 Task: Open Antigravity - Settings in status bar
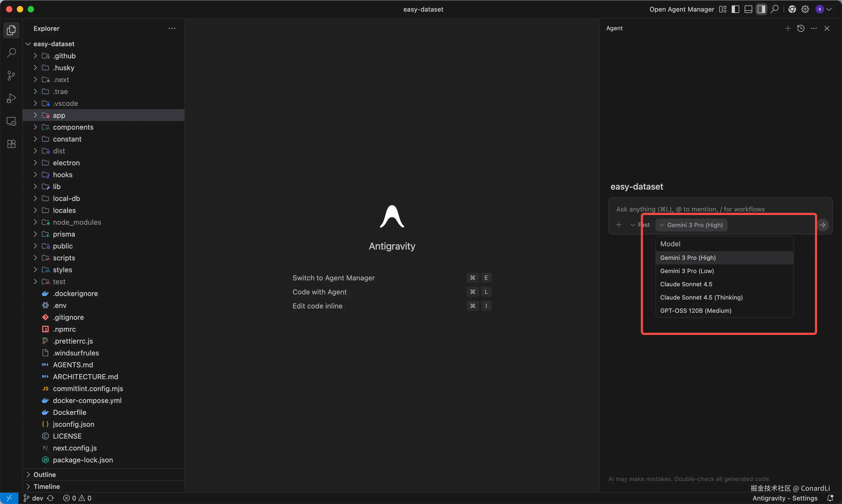click(785, 498)
